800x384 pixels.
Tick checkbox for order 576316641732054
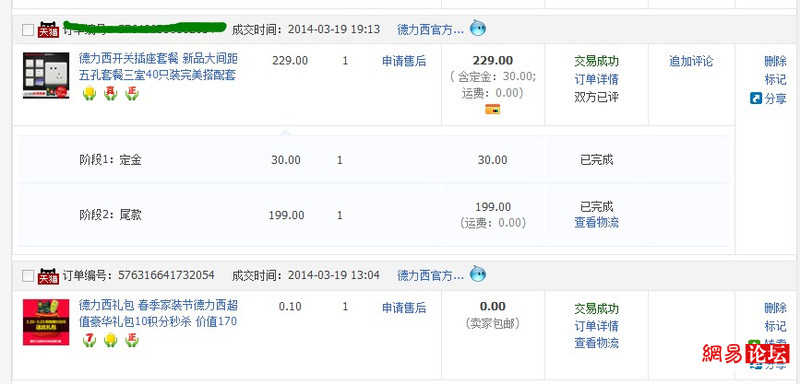click(28, 276)
